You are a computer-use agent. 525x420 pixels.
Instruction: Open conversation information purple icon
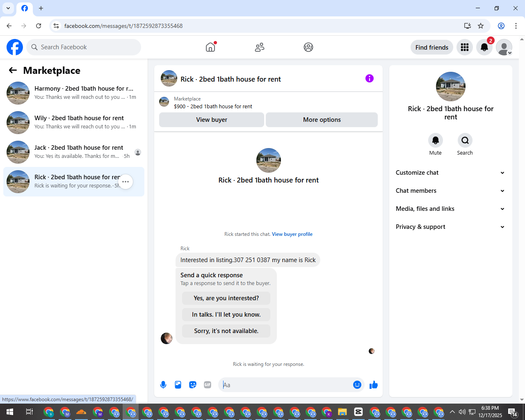coord(370,78)
